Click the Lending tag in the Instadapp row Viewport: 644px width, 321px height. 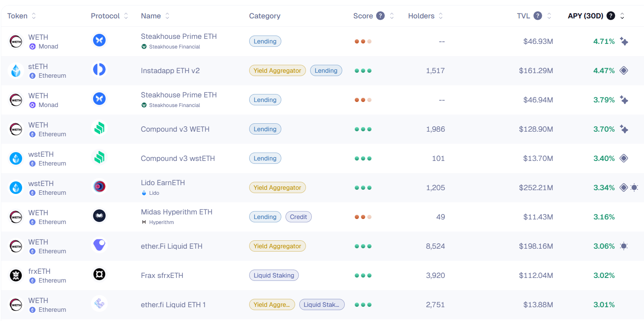point(326,71)
